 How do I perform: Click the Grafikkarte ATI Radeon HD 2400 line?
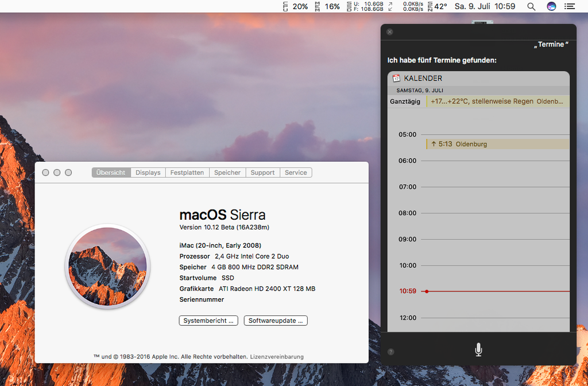(x=247, y=288)
